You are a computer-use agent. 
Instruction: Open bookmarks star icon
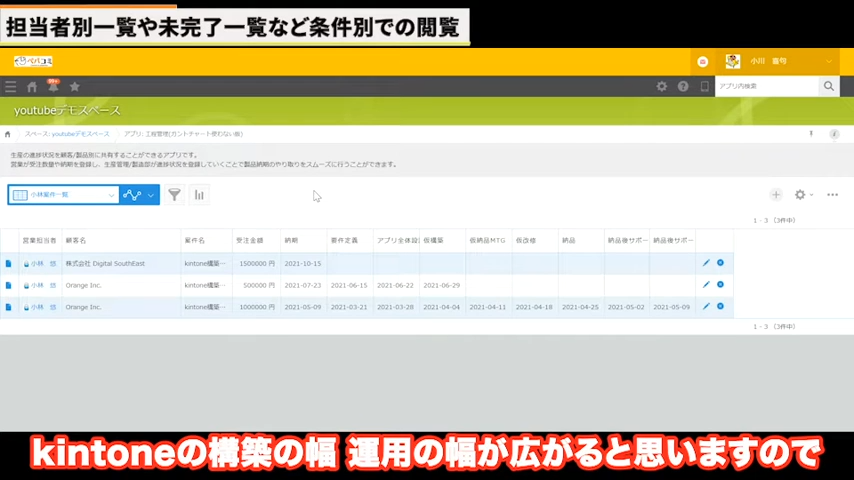point(75,87)
